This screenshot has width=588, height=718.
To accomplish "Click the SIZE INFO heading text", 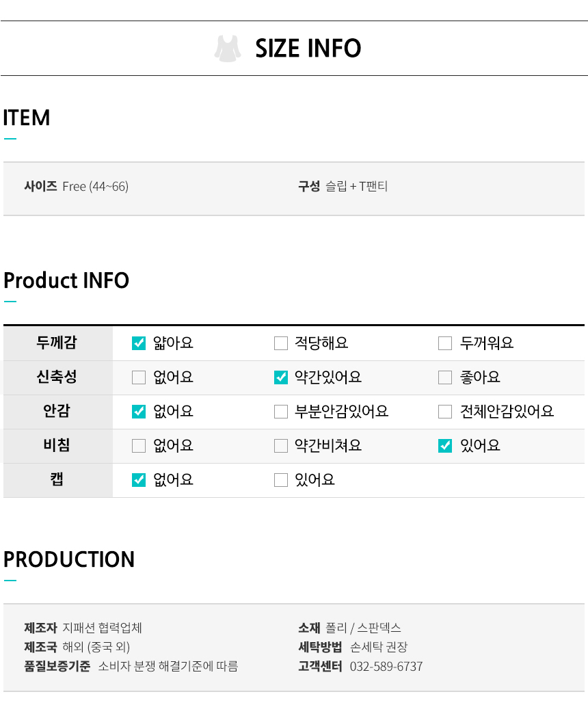I will [x=308, y=49].
